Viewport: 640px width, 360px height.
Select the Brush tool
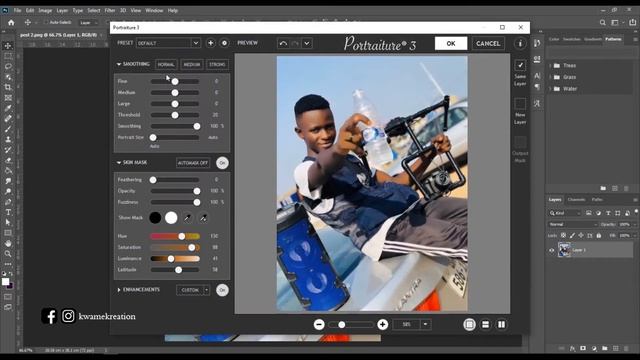8,129
